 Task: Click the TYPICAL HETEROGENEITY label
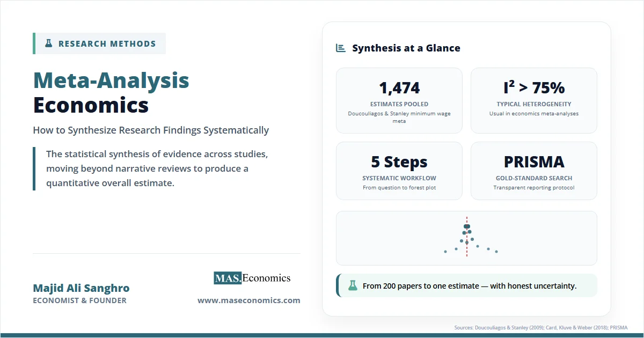[x=534, y=104]
